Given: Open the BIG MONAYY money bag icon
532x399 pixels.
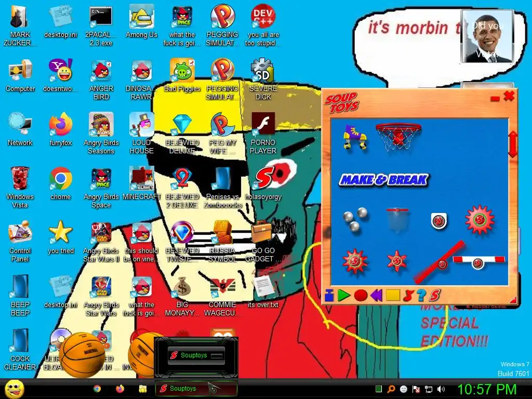Looking at the screenshot, I should pyautogui.click(x=182, y=296).
